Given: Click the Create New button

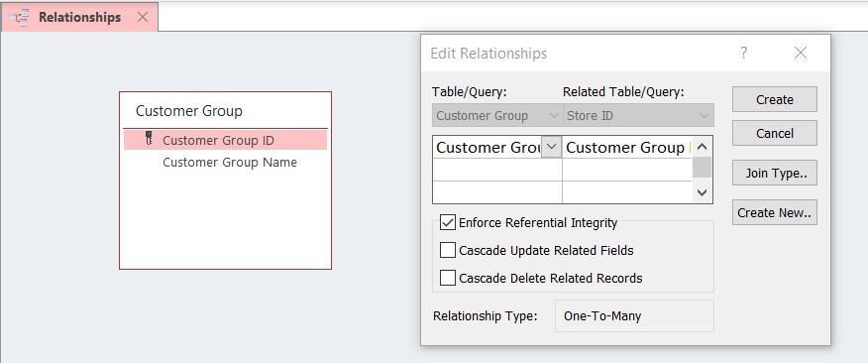Looking at the screenshot, I should point(775,213).
